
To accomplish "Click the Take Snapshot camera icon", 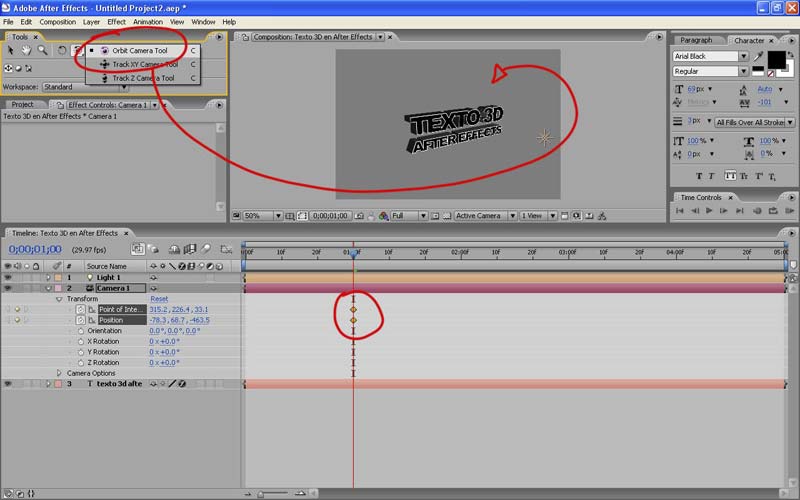I will [359, 216].
